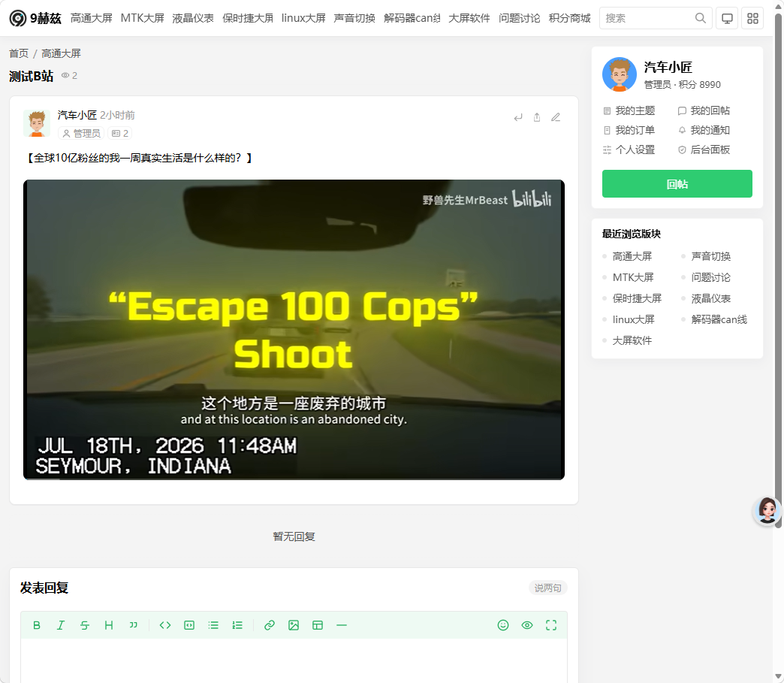The image size is (784, 683).
Task: Open 问题讨论 in top navigation
Action: coord(519,19)
